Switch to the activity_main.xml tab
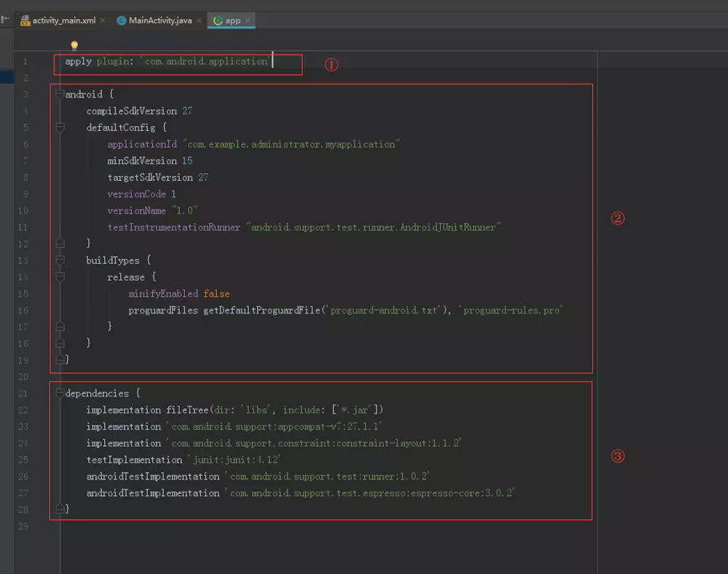The height and width of the screenshot is (574, 728). coord(63,20)
